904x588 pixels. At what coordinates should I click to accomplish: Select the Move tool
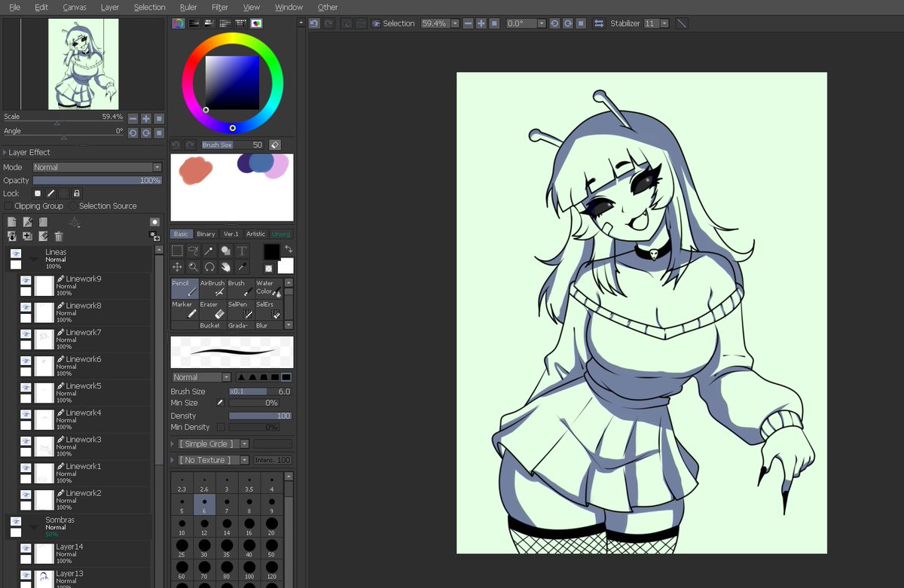[x=177, y=267]
